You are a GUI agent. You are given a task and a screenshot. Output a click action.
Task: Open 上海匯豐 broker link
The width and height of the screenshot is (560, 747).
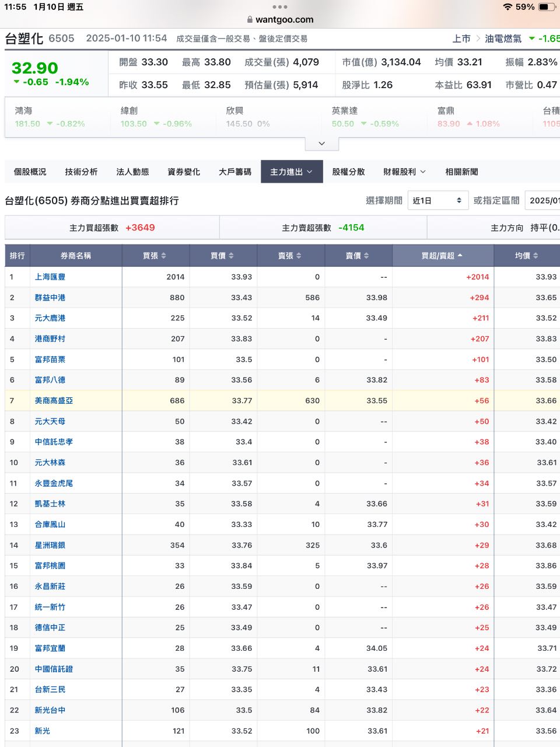pos(50,277)
